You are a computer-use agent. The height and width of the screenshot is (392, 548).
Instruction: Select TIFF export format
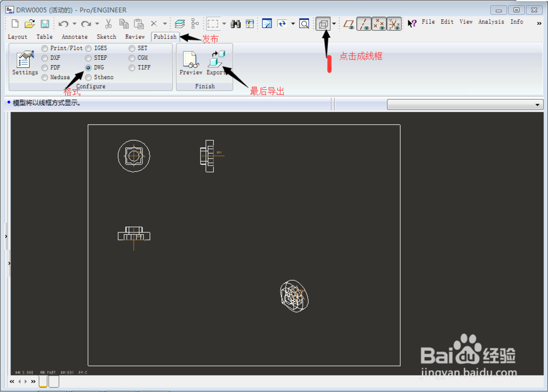pos(132,68)
